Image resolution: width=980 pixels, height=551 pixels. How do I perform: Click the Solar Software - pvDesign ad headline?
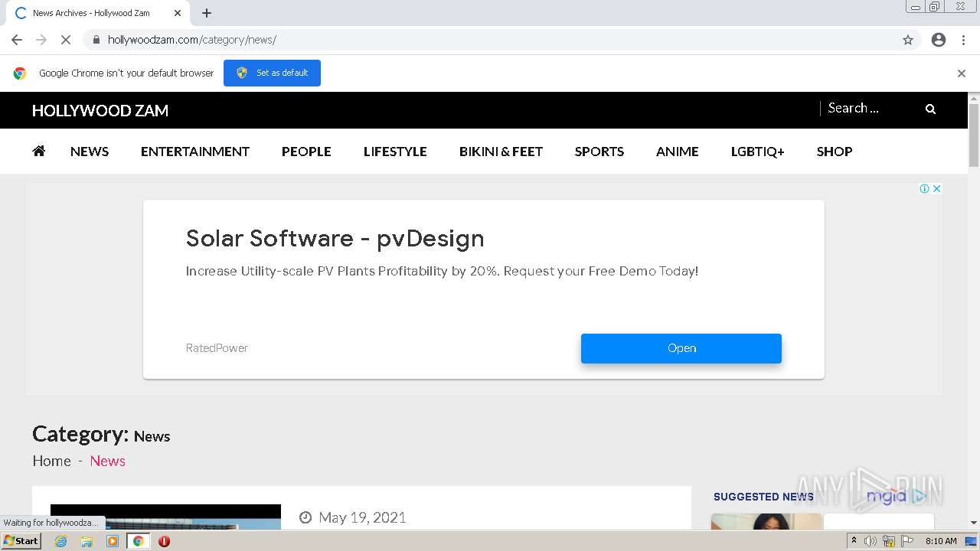click(335, 238)
